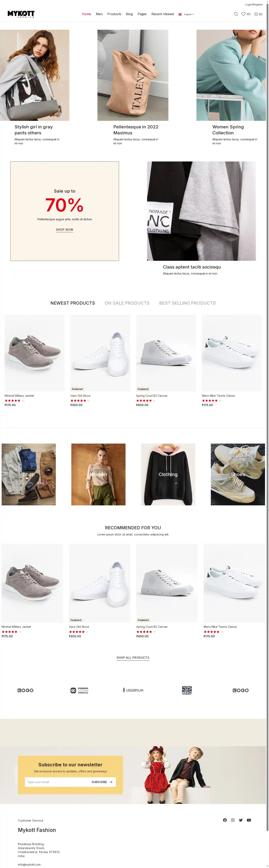Image resolution: width=269 pixels, height=868 pixels.
Task: Visit the Facebook page icon
Action: [225, 820]
